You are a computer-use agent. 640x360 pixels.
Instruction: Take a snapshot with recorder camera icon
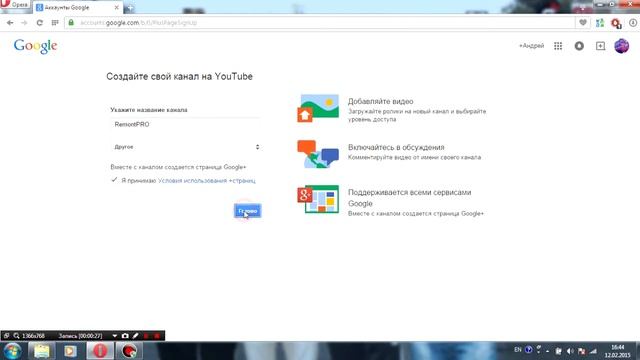125,336
